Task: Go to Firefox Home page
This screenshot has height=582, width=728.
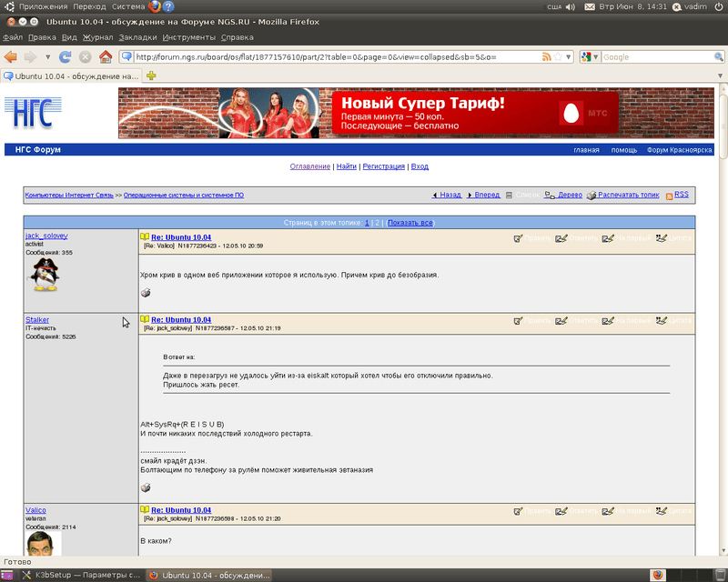Action: [x=106, y=56]
